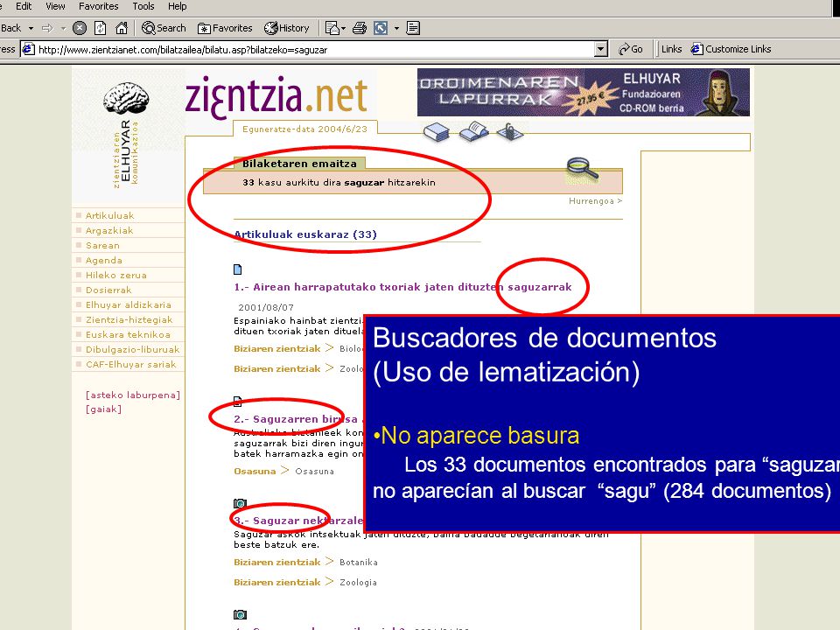
Task: Click the [gaiak] link
Action: pos(103,409)
